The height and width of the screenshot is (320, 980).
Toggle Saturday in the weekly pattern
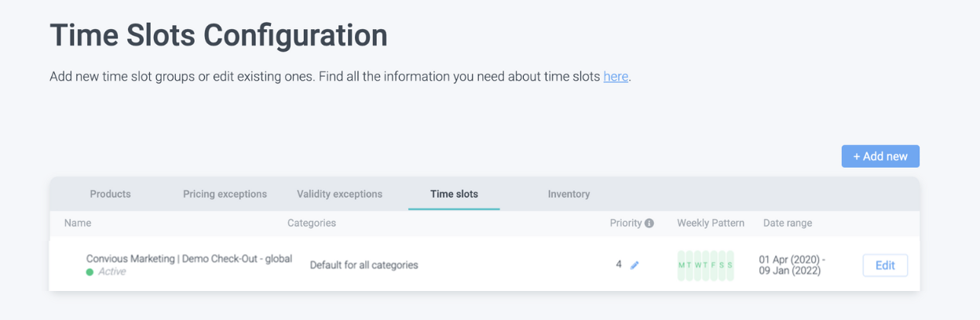722,265
